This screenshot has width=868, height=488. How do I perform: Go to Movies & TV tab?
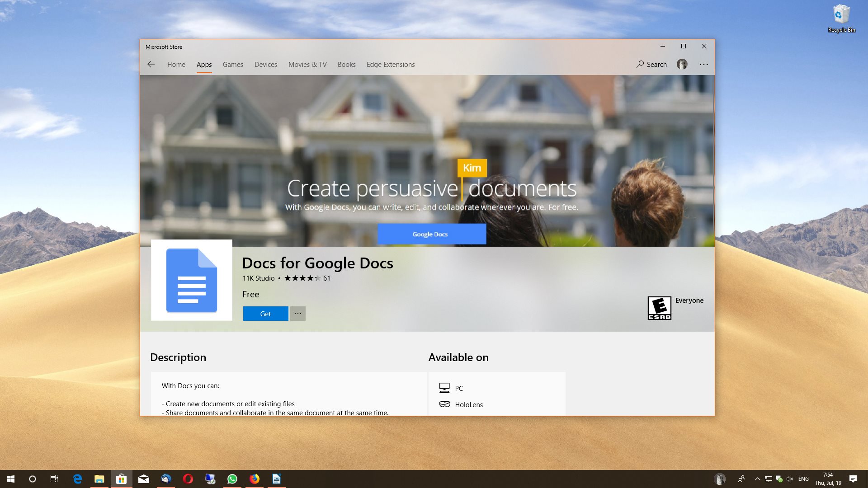(307, 65)
